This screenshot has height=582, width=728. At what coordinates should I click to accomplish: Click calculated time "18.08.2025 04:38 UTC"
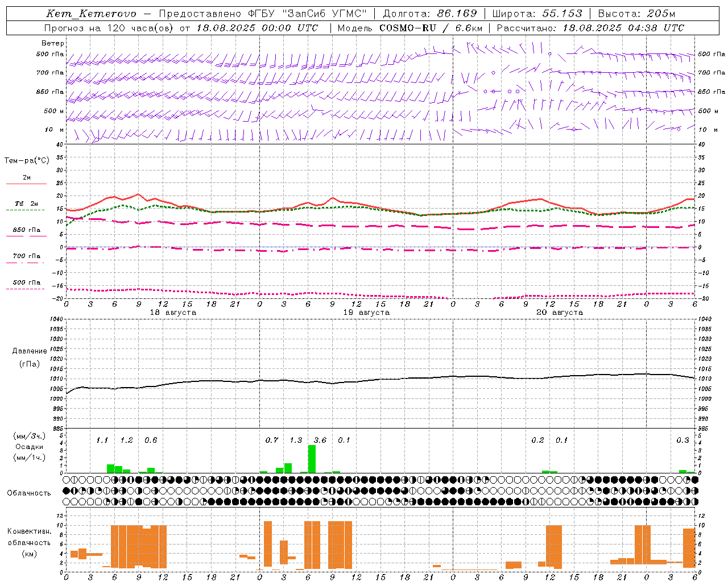[623, 28]
